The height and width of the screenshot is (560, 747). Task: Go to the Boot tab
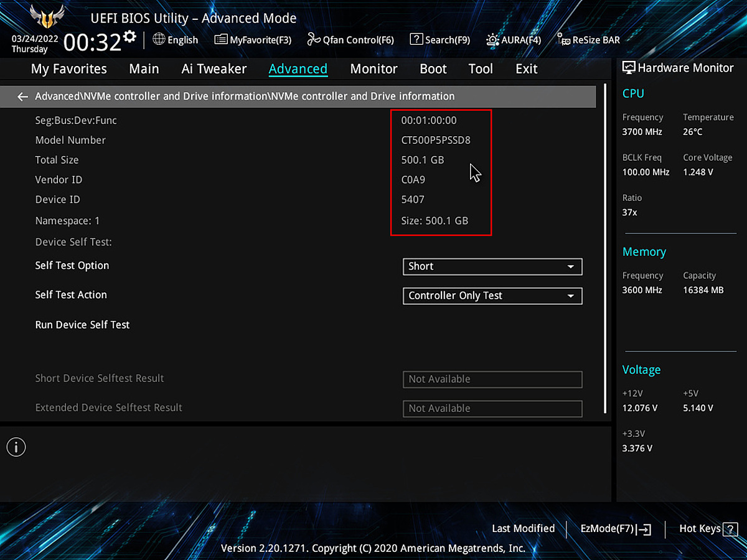[x=433, y=69]
